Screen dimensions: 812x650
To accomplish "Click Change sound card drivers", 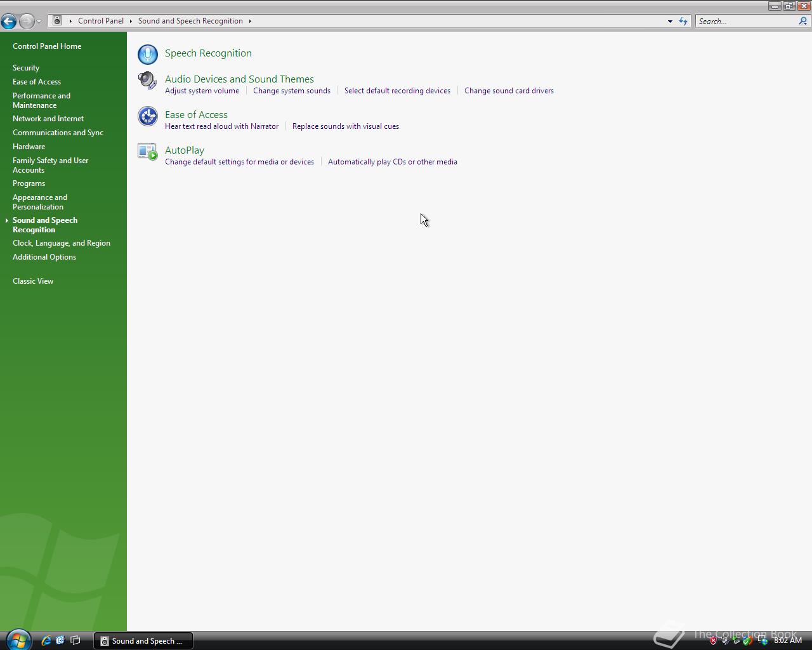I will (509, 91).
